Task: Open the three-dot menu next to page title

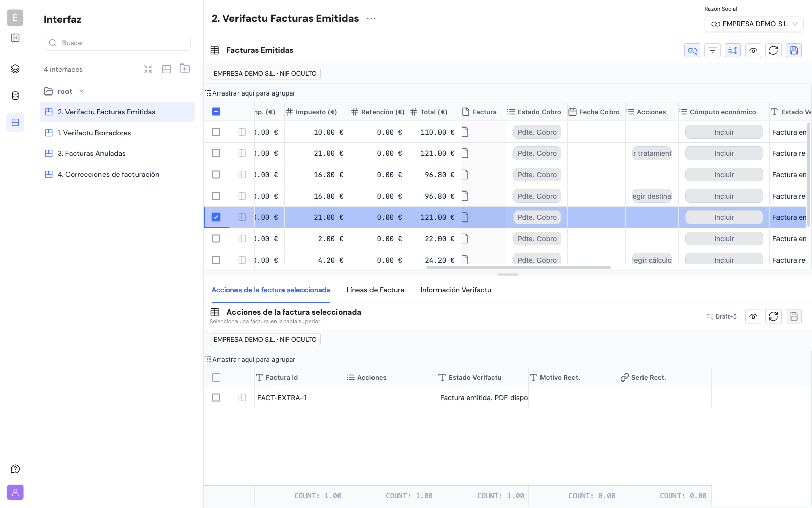Action: pos(371,19)
